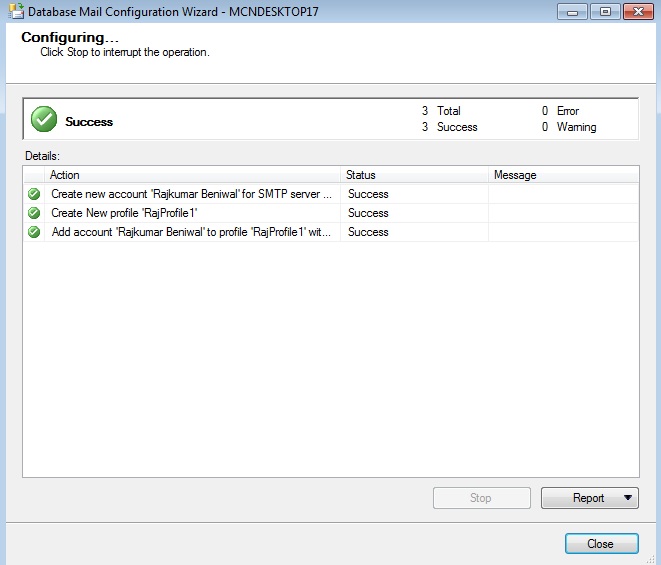This screenshot has width=661, height=565.
Task: Click the '3 Total' summary count
Action: (441, 111)
